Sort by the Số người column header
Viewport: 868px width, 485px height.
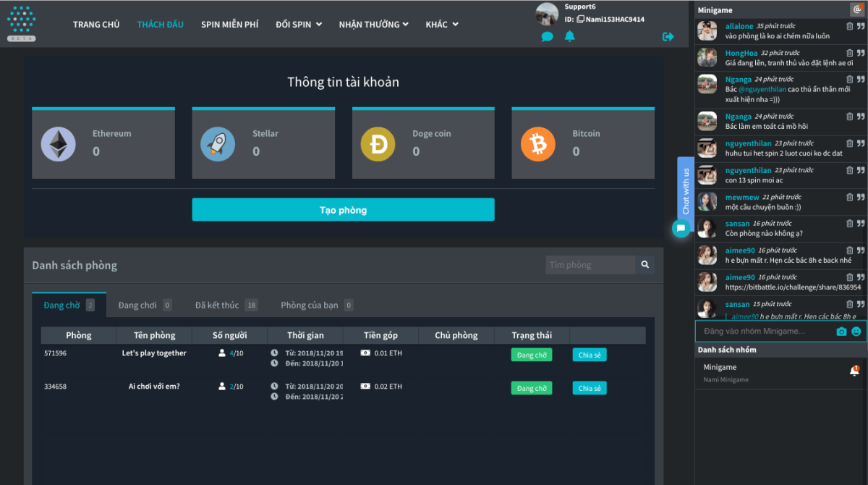[229, 335]
